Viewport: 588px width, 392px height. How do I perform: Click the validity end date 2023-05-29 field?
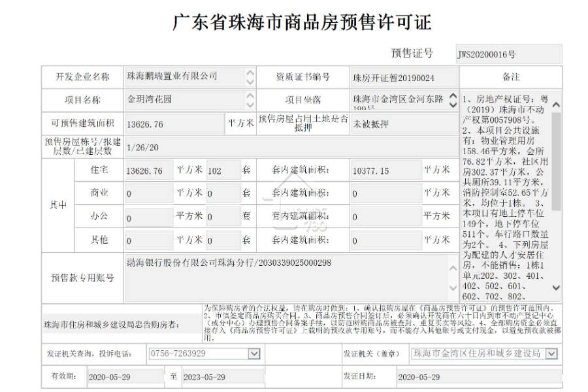[223, 377]
